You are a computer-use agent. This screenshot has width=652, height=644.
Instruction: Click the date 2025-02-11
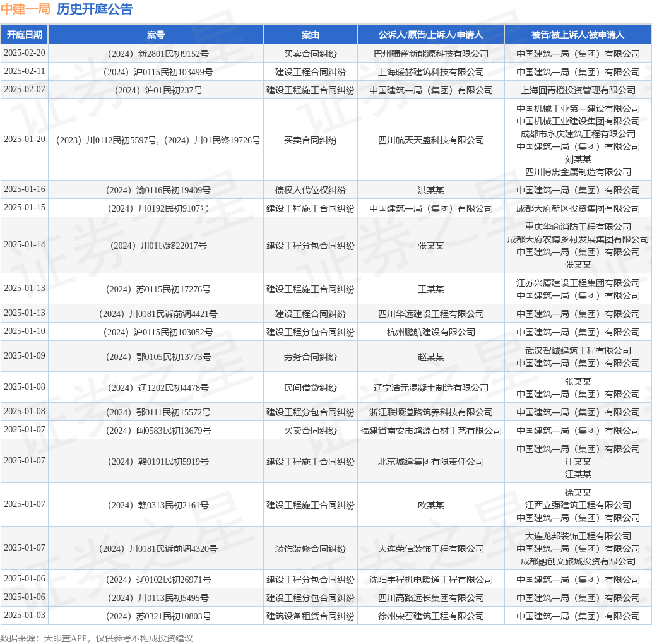coord(25,71)
